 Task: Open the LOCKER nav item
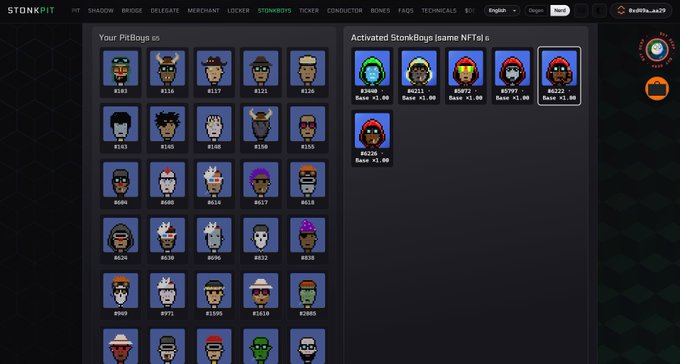239,10
